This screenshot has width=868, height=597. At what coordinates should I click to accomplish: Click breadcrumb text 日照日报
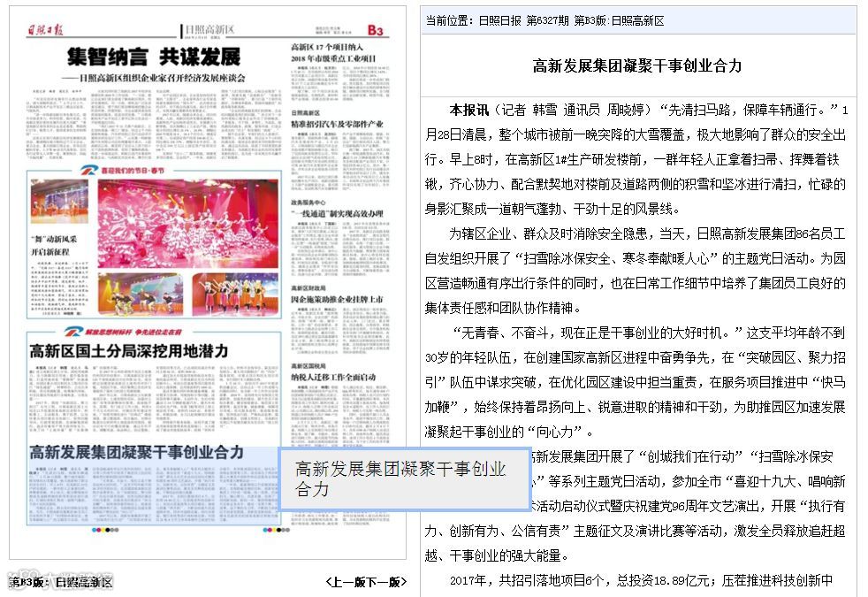point(500,21)
